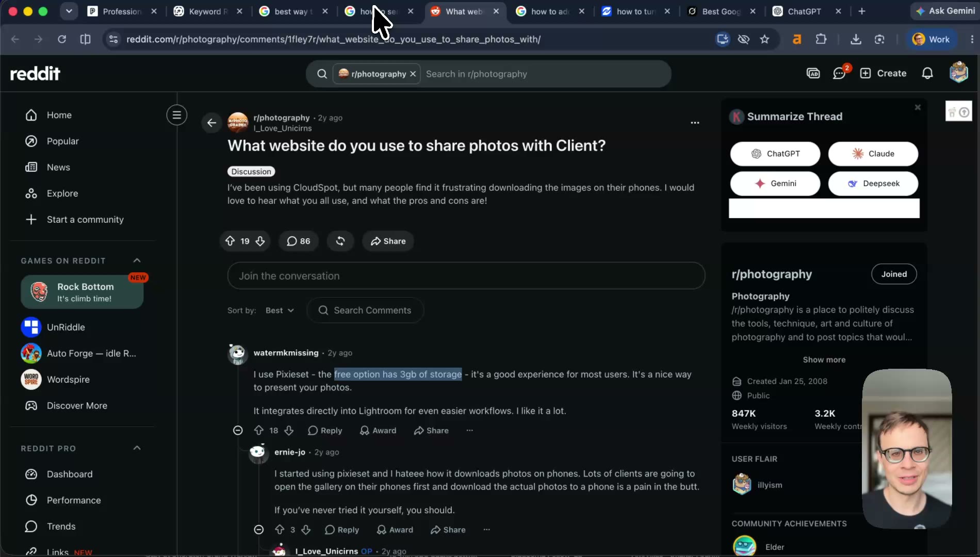Share the main post
This screenshot has height=557, width=980.
[x=388, y=241]
